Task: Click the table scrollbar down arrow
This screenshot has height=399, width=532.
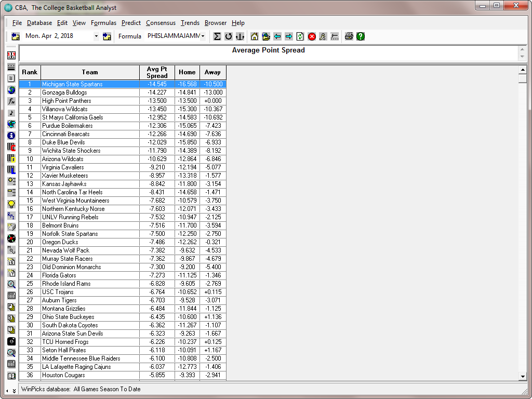Action: click(523, 376)
